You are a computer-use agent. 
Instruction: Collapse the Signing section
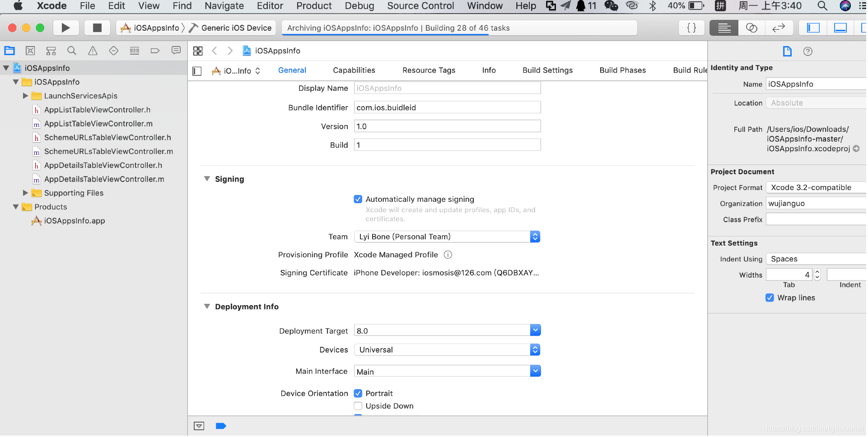pos(207,179)
